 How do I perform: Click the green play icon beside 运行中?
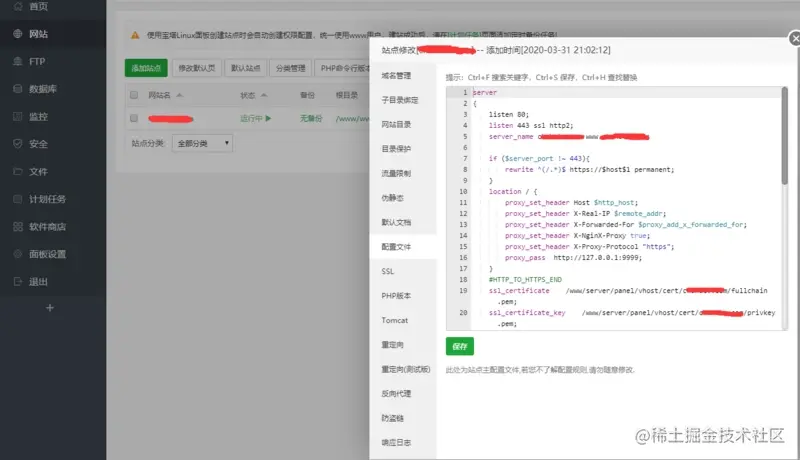(268, 118)
